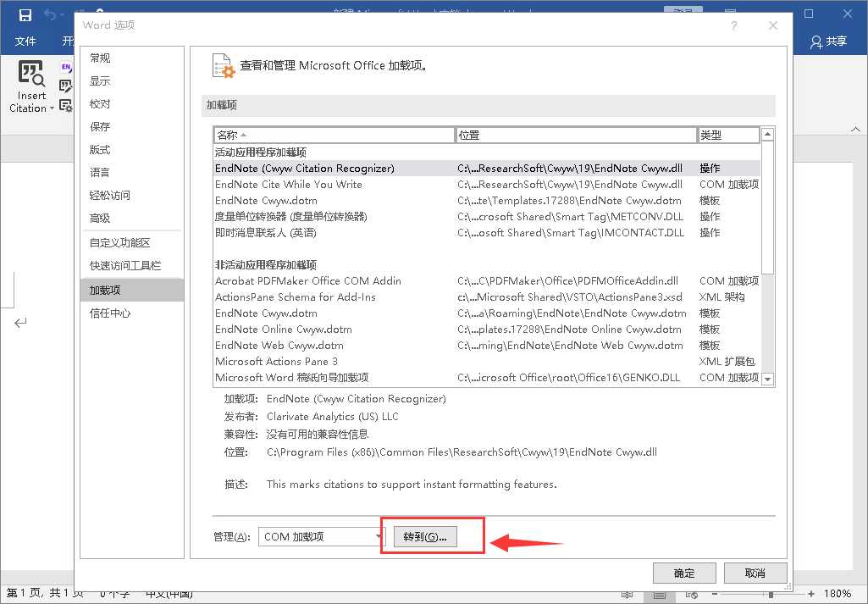The image size is (868, 604).
Task: Click the purple EN EndNote icon in ribbon
Action: point(66,67)
